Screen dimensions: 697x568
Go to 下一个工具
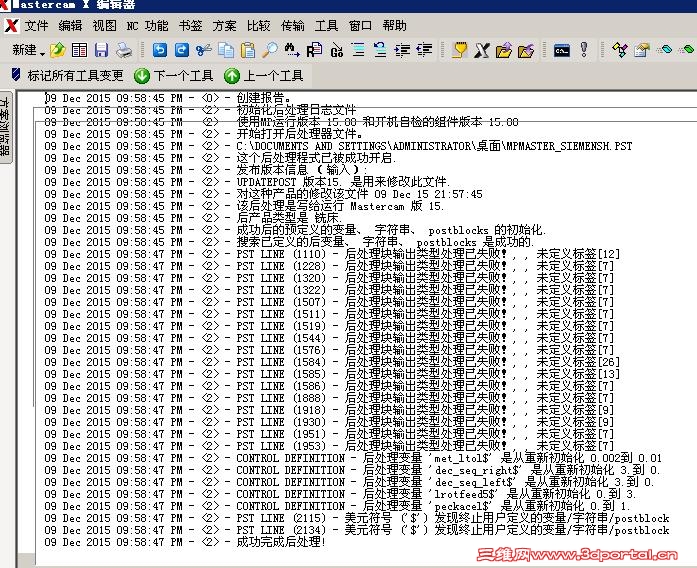coord(174,76)
